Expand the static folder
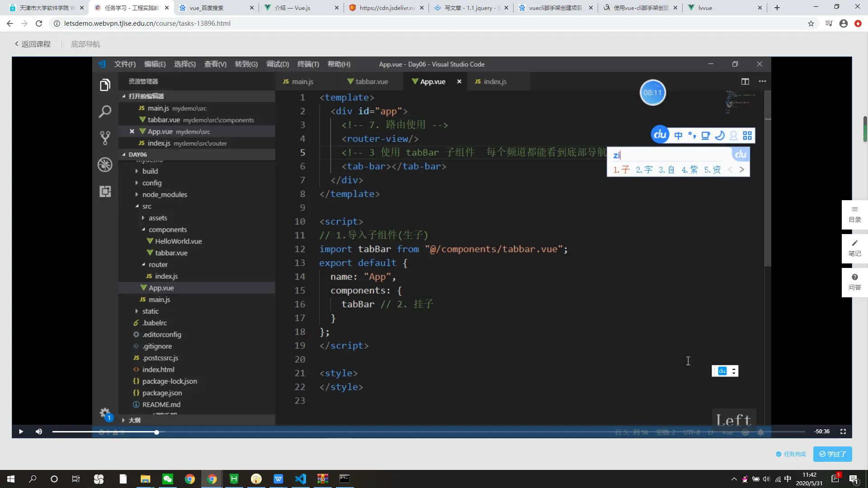 pos(150,311)
